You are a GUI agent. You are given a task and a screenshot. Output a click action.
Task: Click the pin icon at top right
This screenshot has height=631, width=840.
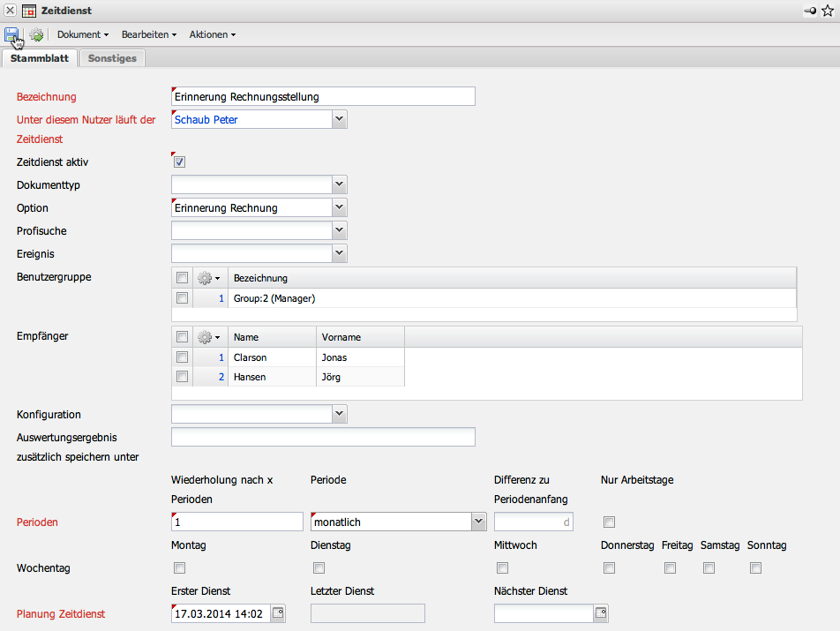(x=810, y=11)
